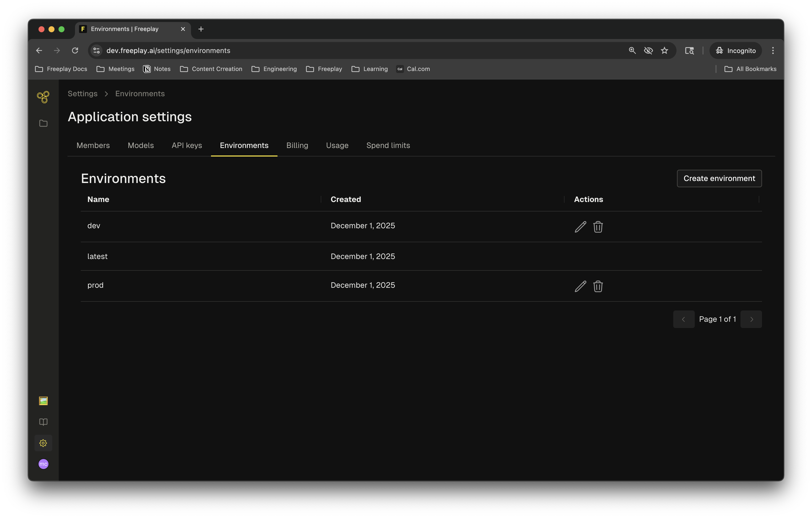Open the projects folder icon in sidebar
This screenshot has width=812, height=518.
pos(43,123)
